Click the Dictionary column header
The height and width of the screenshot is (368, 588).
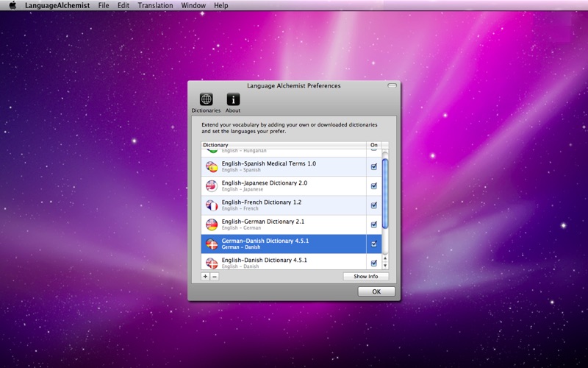point(284,145)
